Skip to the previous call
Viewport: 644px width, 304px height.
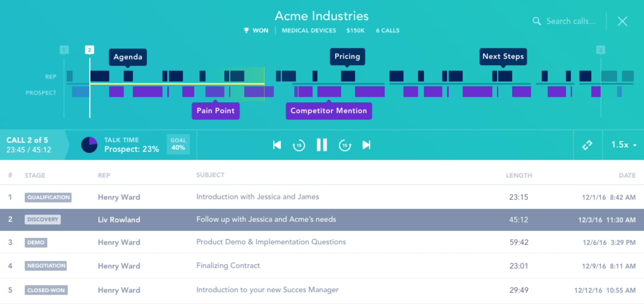(x=277, y=145)
